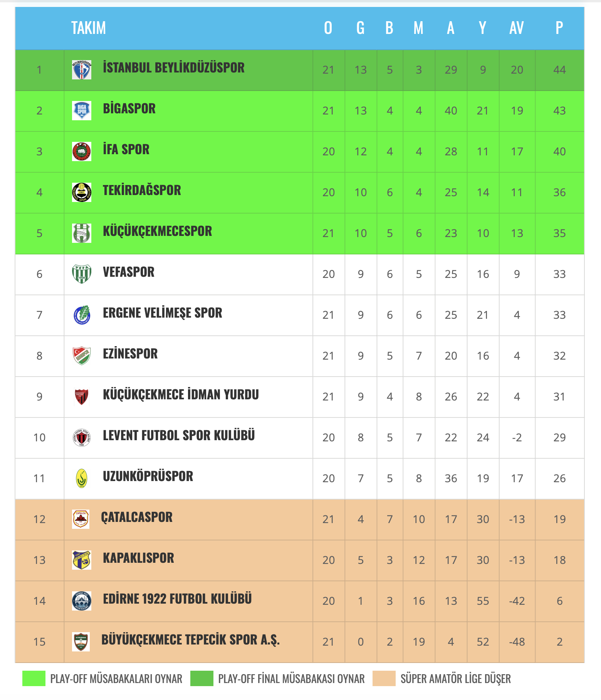Click the Kapaklıspor team logo
601x700 pixels.
tap(82, 560)
